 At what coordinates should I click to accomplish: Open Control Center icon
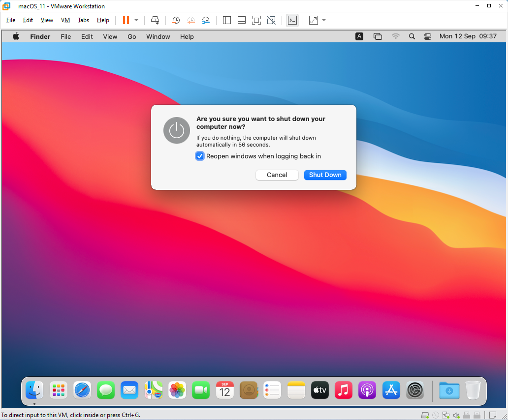tap(428, 36)
